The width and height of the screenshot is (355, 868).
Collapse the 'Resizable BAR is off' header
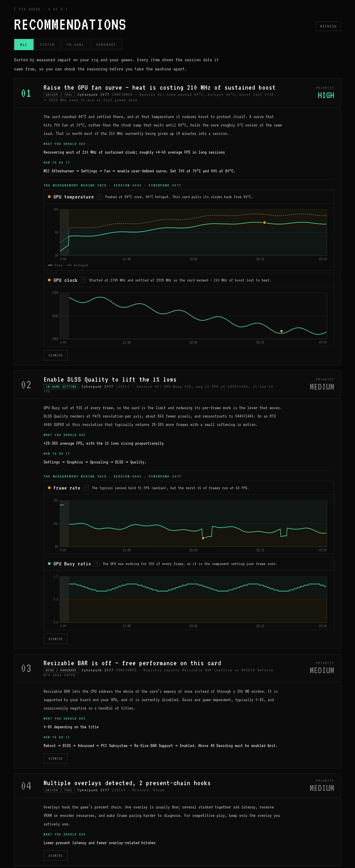177,668
